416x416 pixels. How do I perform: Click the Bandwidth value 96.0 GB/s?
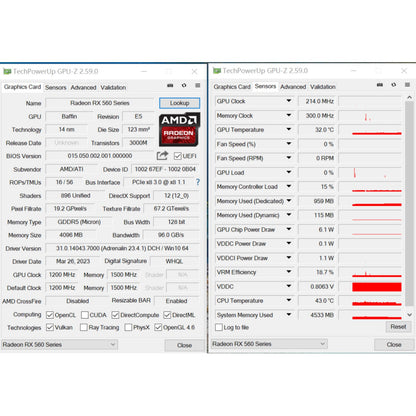(x=171, y=235)
